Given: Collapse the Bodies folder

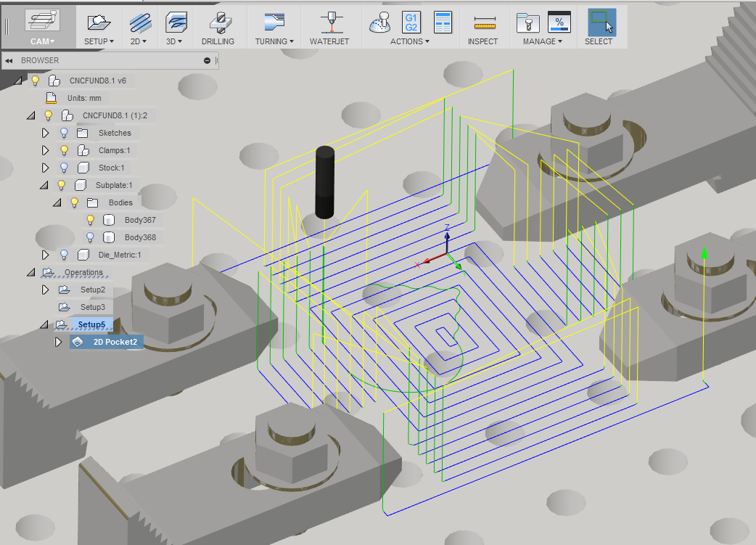Looking at the screenshot, I should [57, 202].
